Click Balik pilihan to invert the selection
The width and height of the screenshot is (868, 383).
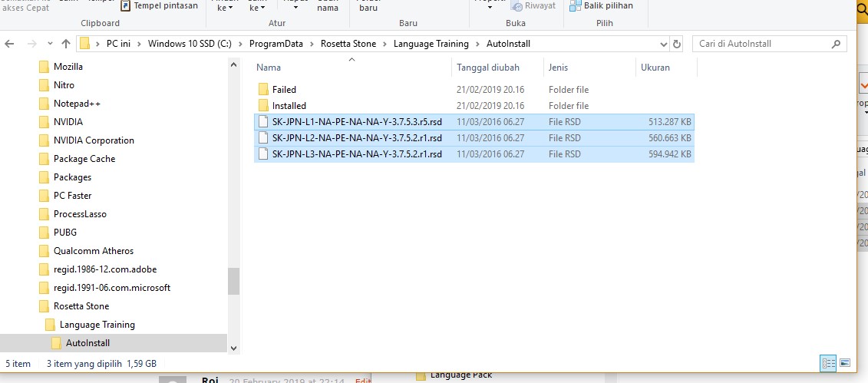601,5
